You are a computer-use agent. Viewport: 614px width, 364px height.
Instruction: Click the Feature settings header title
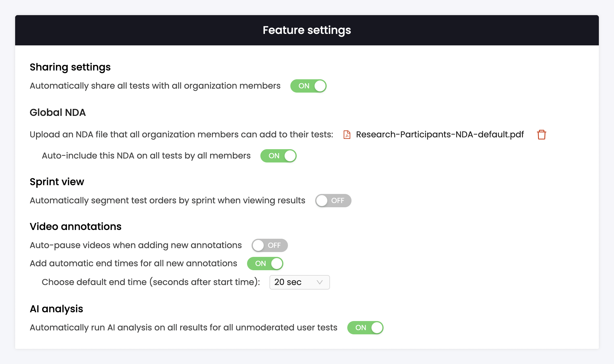coord(307,30)
